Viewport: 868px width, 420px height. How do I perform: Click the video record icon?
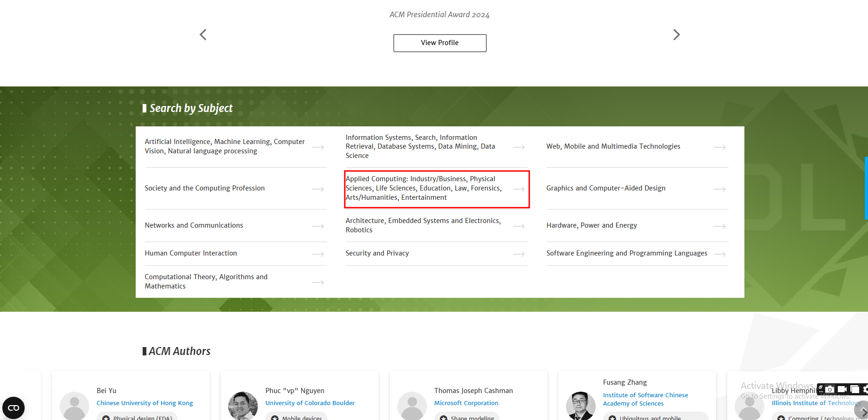[842, 389]
